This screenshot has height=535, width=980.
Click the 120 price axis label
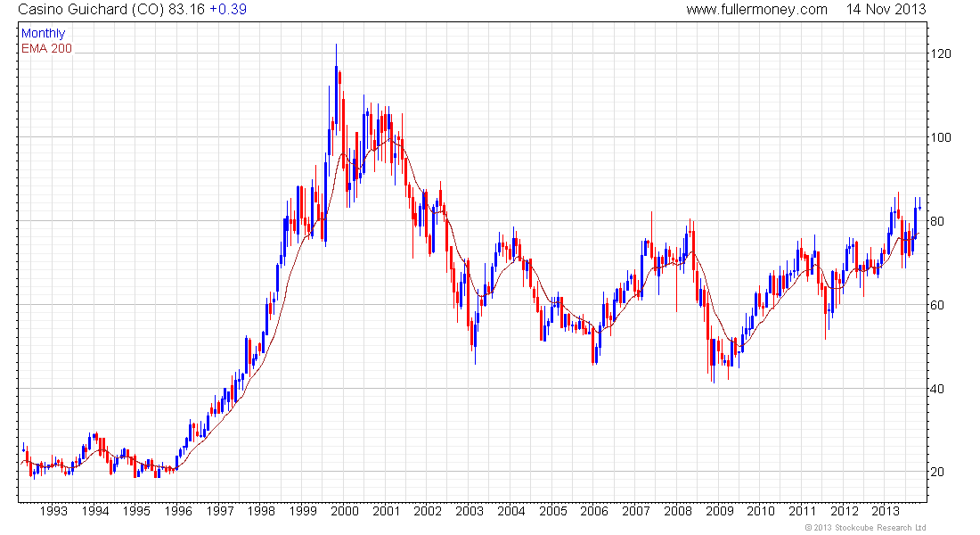click(941, 53)
